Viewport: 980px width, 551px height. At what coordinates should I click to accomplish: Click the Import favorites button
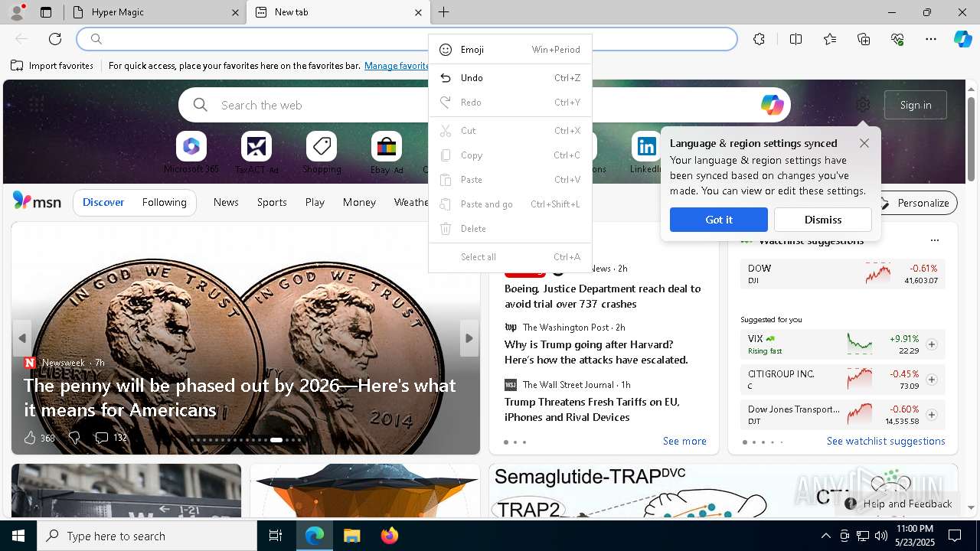[x=52, y=66]
